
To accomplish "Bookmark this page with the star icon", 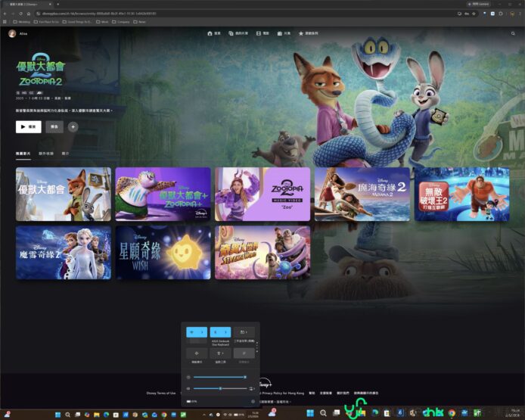I will tap(474, 14).
